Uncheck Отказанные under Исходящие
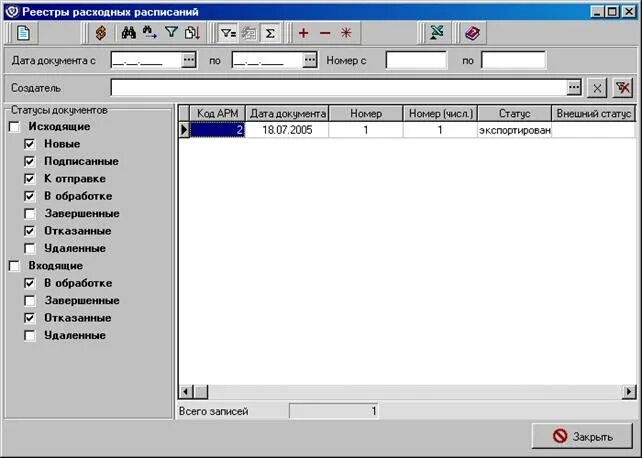642x458 pixels. pyautogui.click(x=29, y=231)
